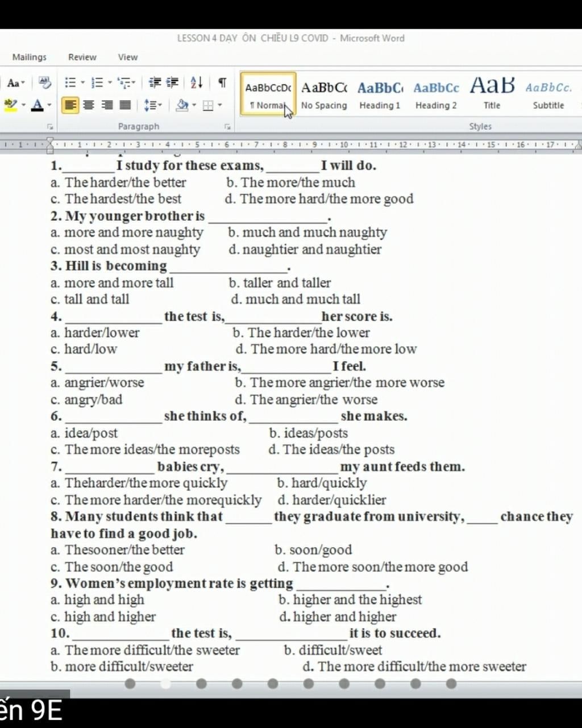The height and width of the screenshot is (728, 582).
Task: Apply the Numbering list icon
Action: [97, 83]
